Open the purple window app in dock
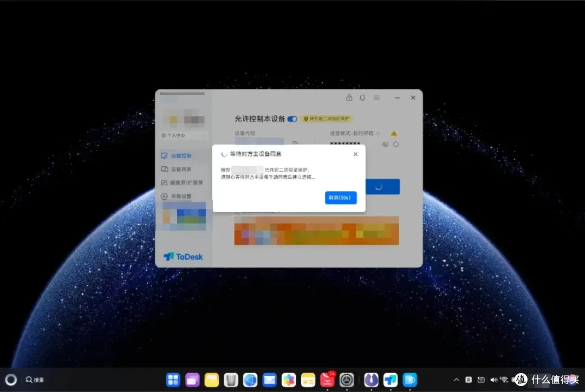The height and width of the screenshot is (392, 585). tap(192, 380)
